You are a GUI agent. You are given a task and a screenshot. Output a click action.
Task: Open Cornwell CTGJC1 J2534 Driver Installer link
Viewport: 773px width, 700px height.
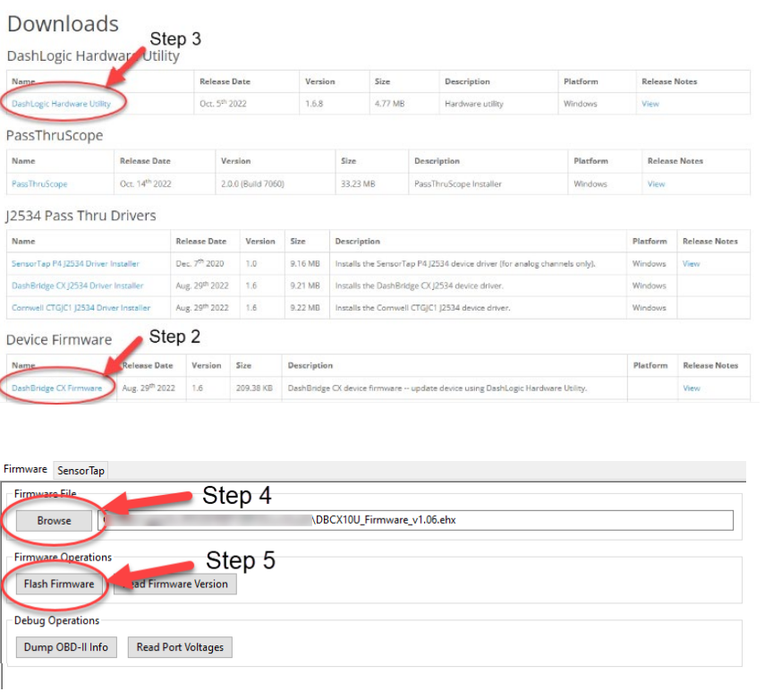[x=81, y=308]
